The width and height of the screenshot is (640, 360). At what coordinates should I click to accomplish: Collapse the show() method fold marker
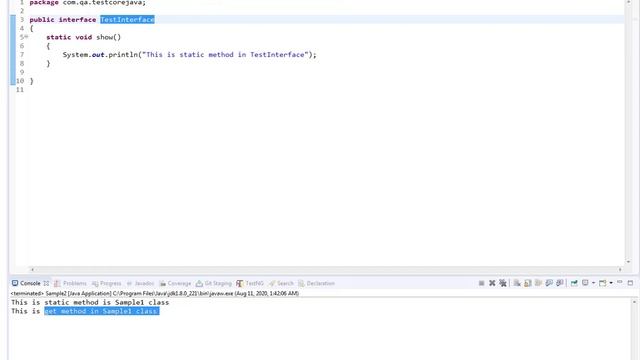point(27,37)
